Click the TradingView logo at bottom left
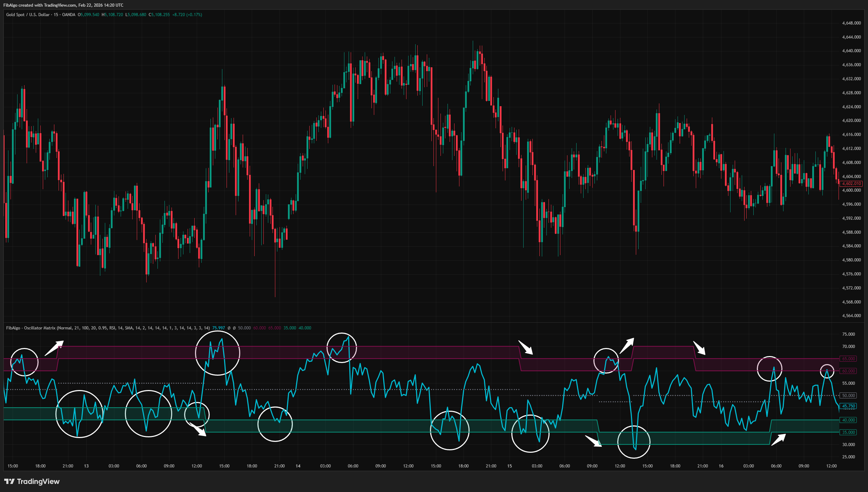The width and height of the screenshot is (868, 492). coord(32,482)
